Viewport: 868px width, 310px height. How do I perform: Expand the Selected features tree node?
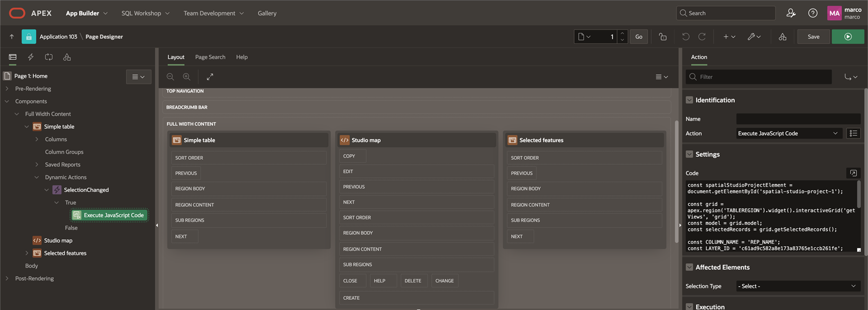click(x=27, y=253)
